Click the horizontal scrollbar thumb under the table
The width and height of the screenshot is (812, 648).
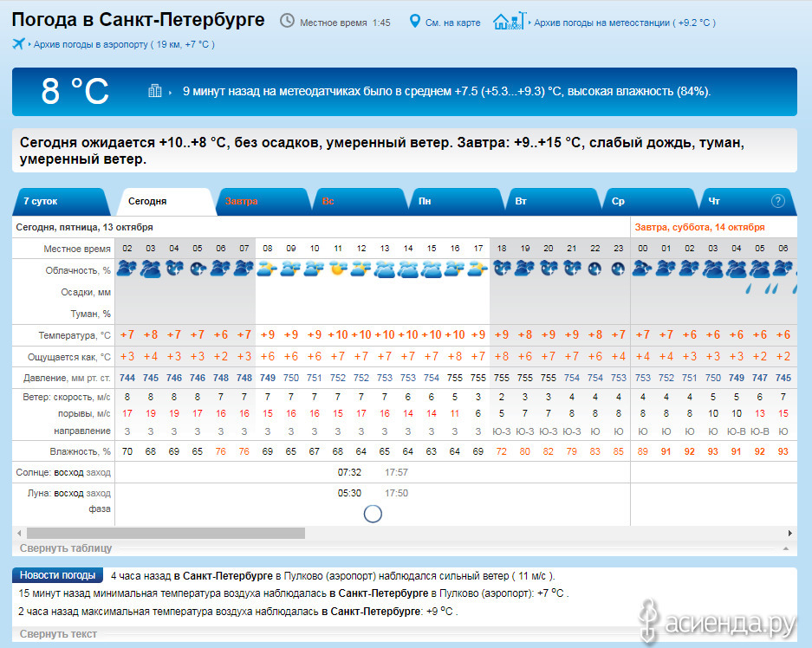tap(165, 533)
